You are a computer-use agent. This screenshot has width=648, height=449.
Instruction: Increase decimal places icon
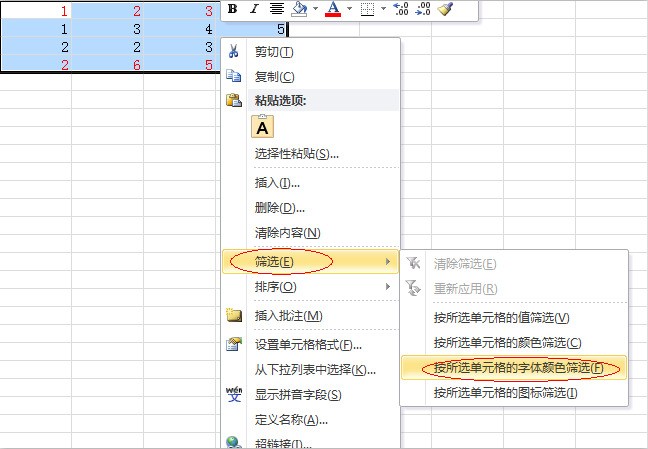tap(400, 9)
